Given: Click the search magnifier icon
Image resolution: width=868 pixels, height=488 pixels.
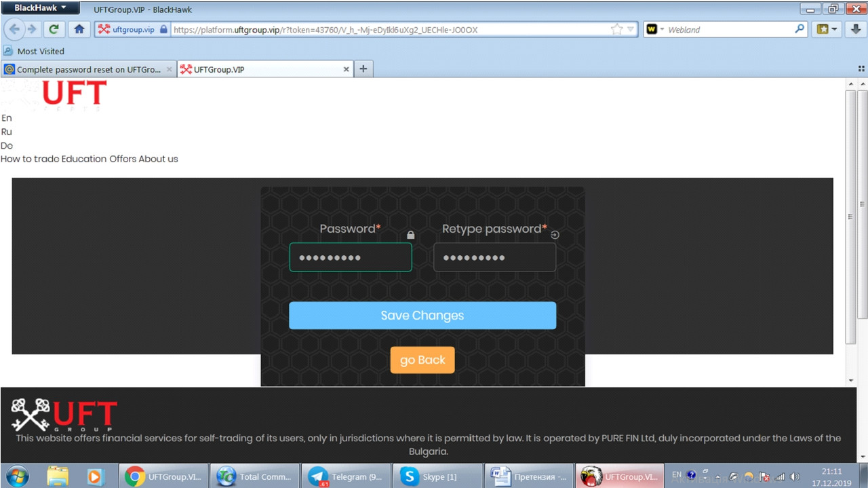Looking at the screenshot, I should 800,29.
